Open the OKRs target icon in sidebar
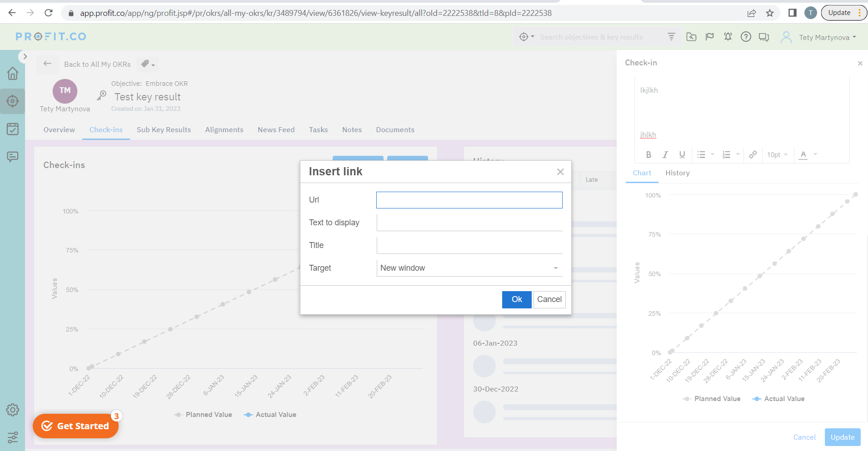The height and width of the screenshot is (451, 868). point(13,101)
